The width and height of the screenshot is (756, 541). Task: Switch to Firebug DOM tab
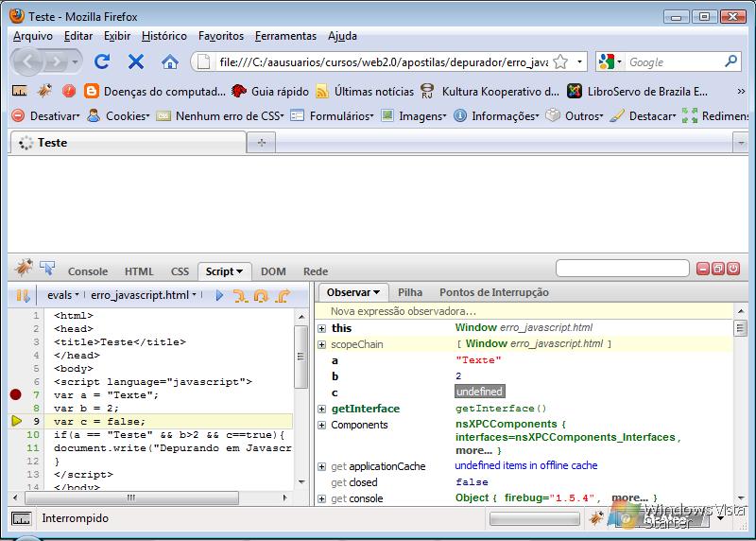pos(273,271)
